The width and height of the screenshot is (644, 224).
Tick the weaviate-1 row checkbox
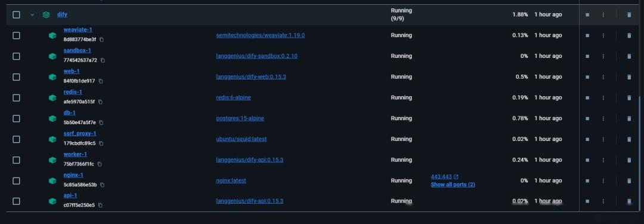[16, 35]
